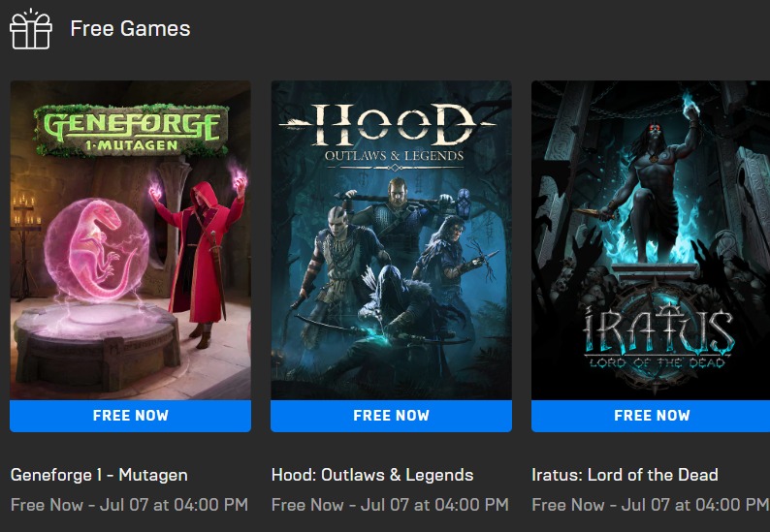The image size is (770, 532).
Task: Open the Iratus: Lord of the Dead cover
Action: click(x=651, y=240)
